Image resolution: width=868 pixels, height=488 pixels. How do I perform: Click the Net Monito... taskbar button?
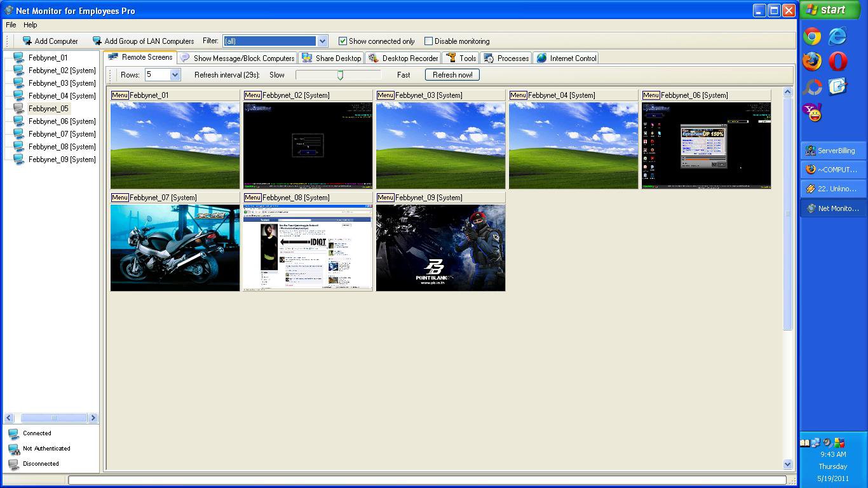pos(832,208)
